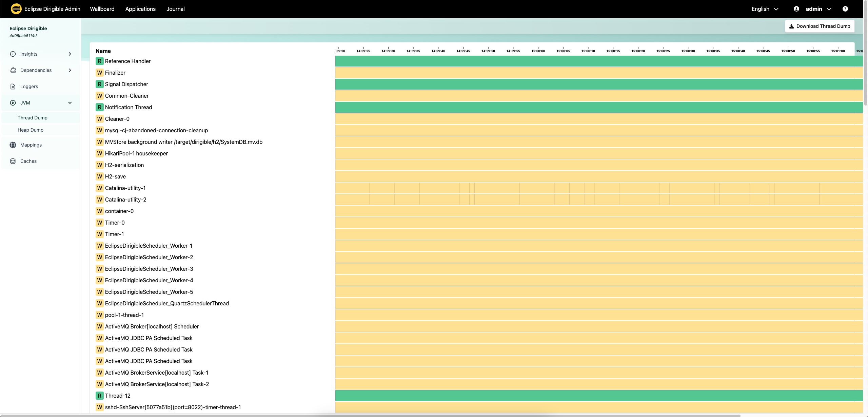This screenshot has width=868, height=417.
Task: Click the R badge beside Thread-12
Action: (x=99, y=396)
